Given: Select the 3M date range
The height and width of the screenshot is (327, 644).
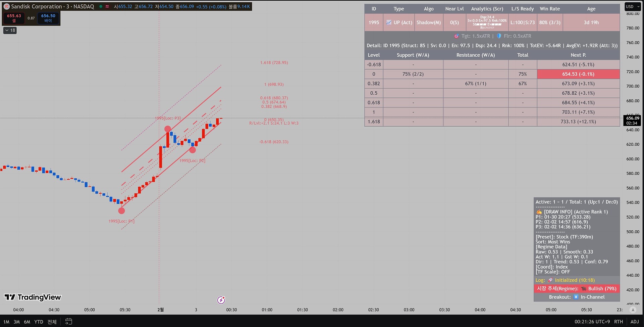Looking at the screenshot, I should [x=16, y=322].
